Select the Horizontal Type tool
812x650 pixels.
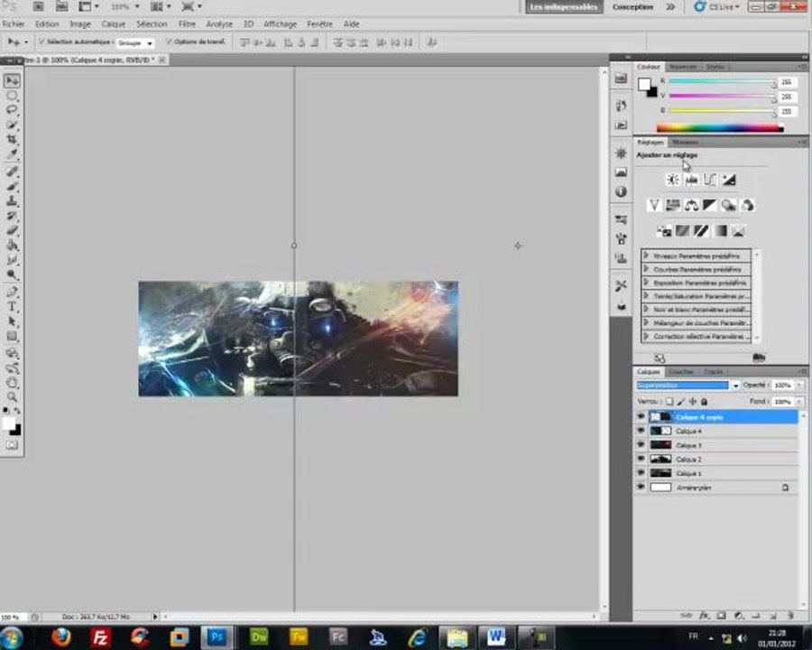[x=12, y=306]
